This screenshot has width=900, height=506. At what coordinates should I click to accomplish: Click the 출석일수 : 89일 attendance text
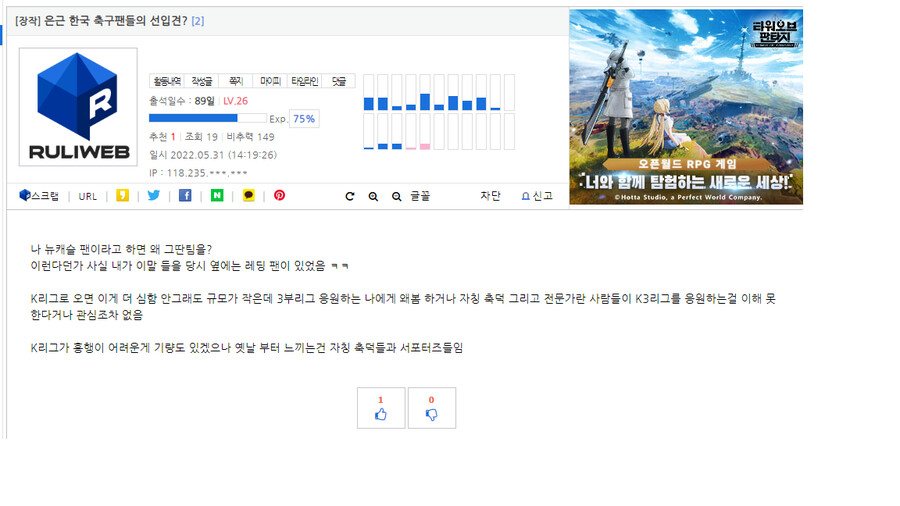coord(182,101)
